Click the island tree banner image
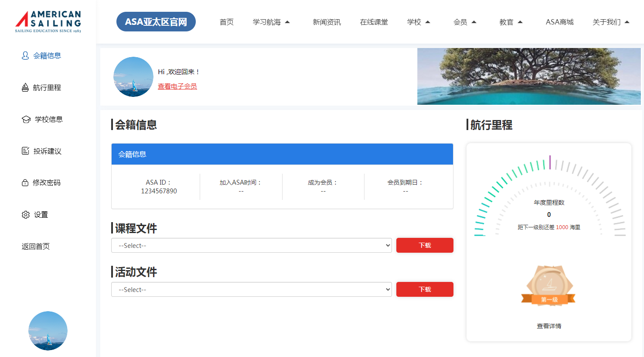The image size is (644, 357). click(x=529, y=76)
